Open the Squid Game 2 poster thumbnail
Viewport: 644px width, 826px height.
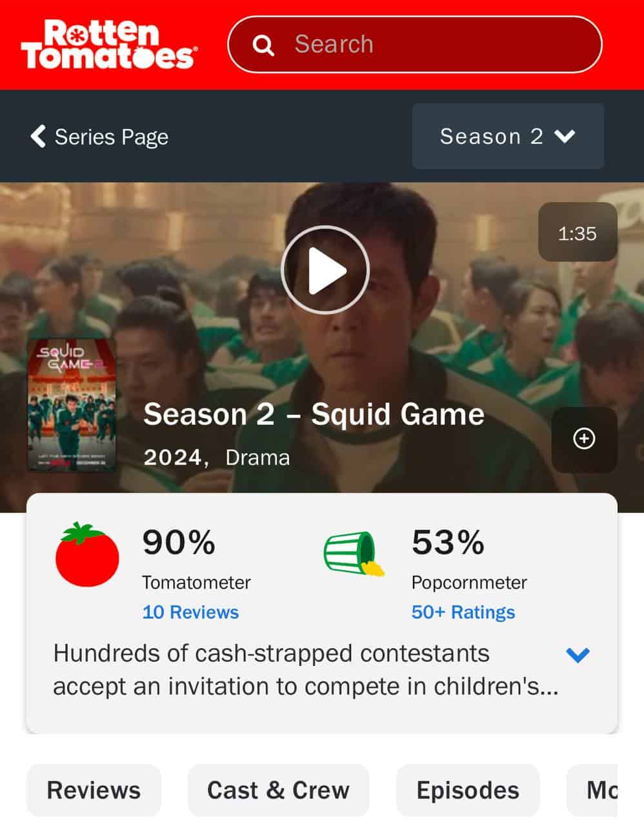pyautogui.click(x=72, y=405)
